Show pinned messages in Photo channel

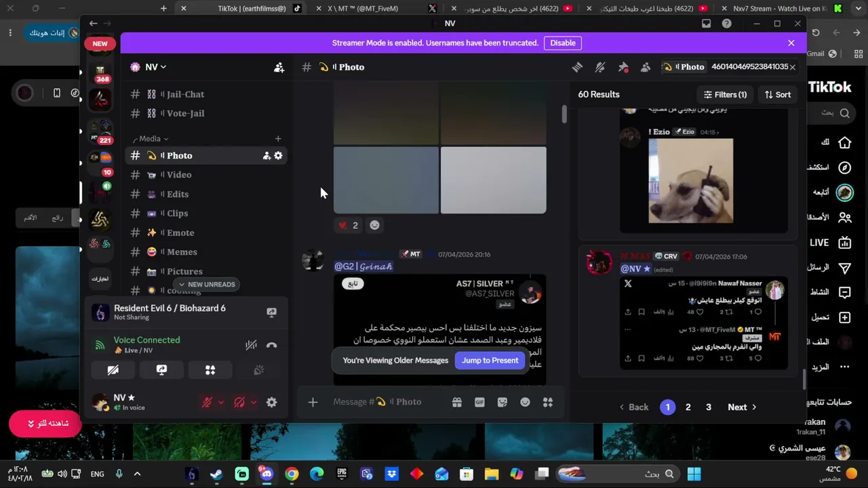[x=623, y=67]
